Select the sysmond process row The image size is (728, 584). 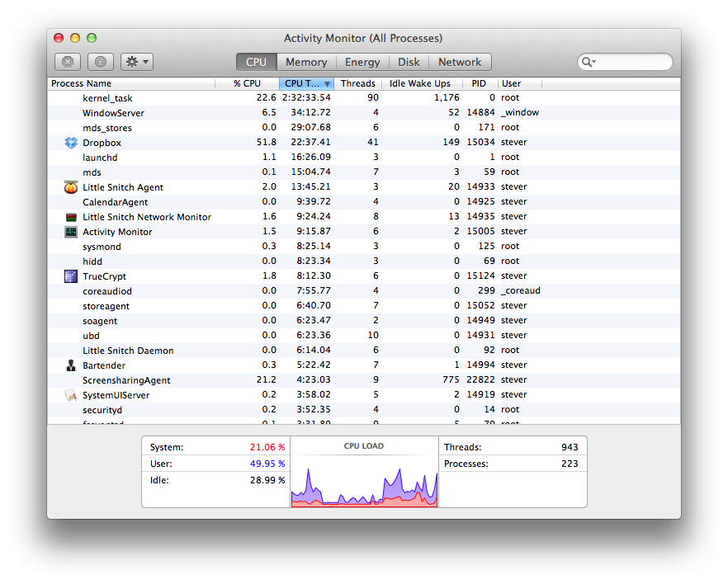coord(364,247)
